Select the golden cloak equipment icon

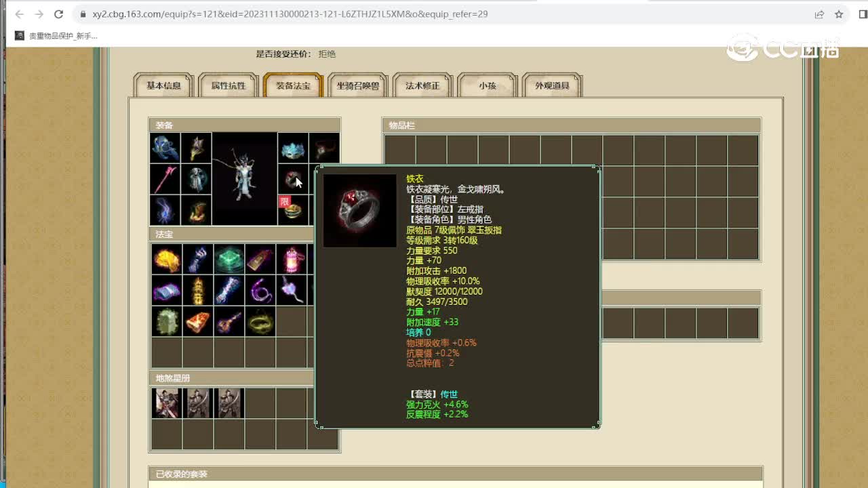(197, 148)
